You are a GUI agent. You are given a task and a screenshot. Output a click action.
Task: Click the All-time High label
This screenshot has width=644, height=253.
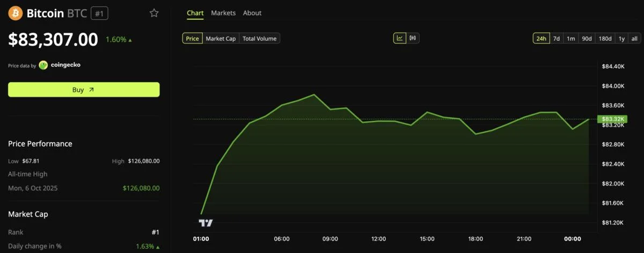pyautogui.click(x=28, y=174)
